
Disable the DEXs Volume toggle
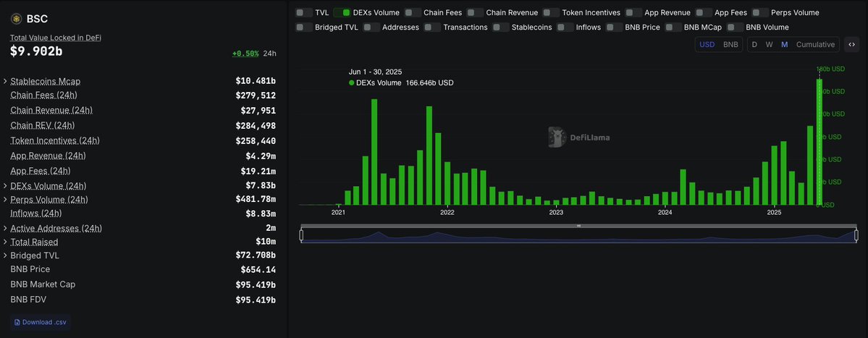click(x=342, y=12)
